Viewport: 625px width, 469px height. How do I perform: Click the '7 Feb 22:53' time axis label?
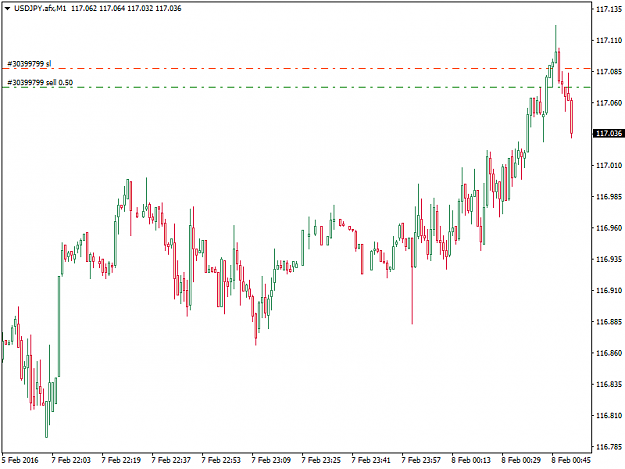(221, 460)
